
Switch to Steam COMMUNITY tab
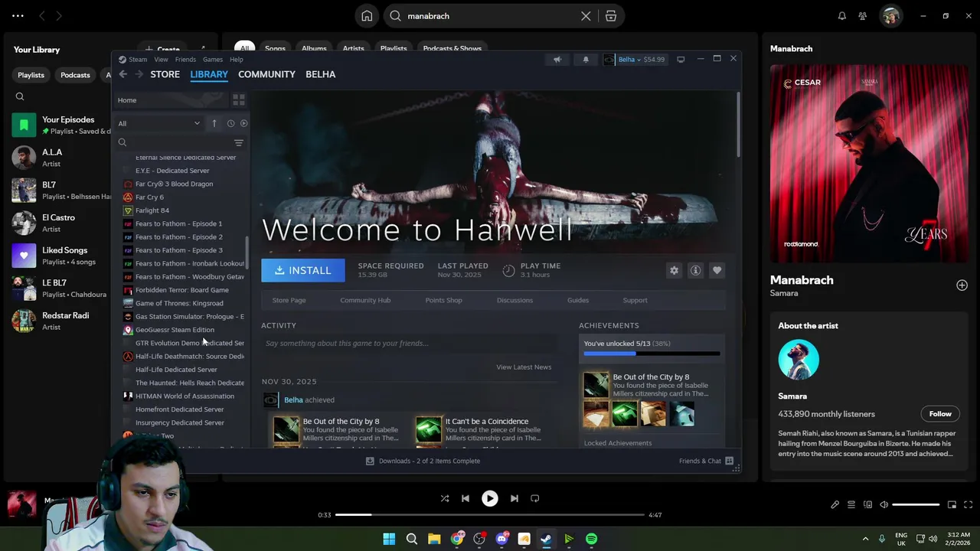click(x=266, y=74)
